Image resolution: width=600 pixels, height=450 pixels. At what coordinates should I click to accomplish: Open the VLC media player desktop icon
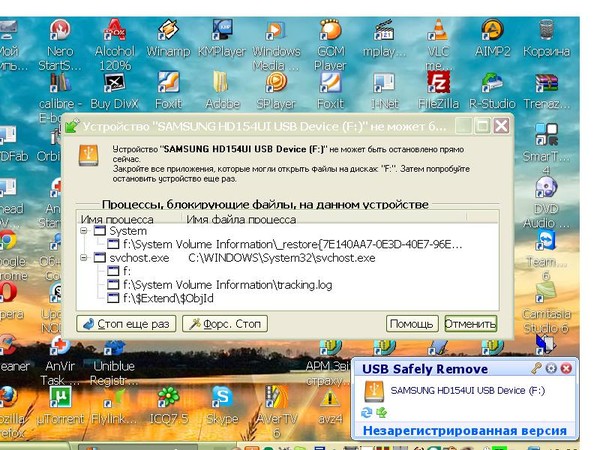439,44
